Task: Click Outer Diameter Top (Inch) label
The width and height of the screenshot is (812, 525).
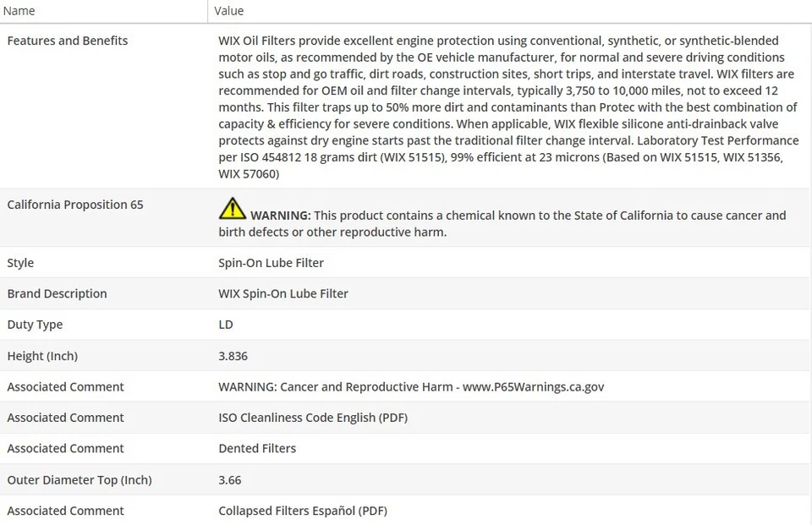Action: click(80, 480)
